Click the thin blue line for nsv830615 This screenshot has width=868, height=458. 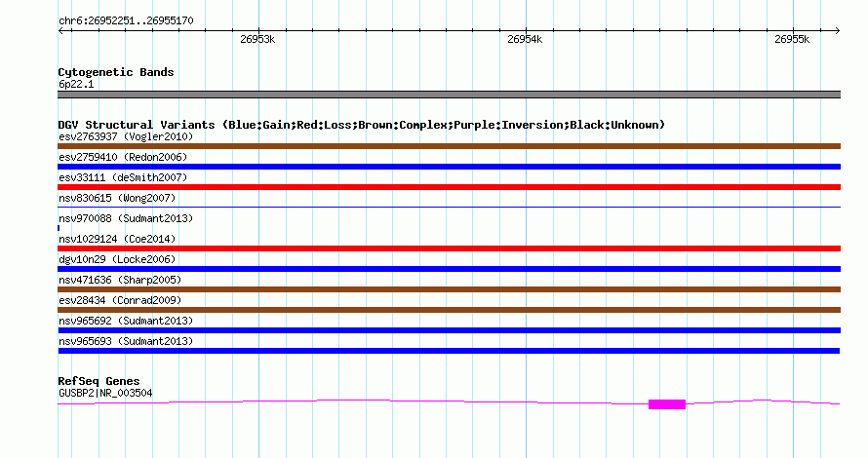449,207
